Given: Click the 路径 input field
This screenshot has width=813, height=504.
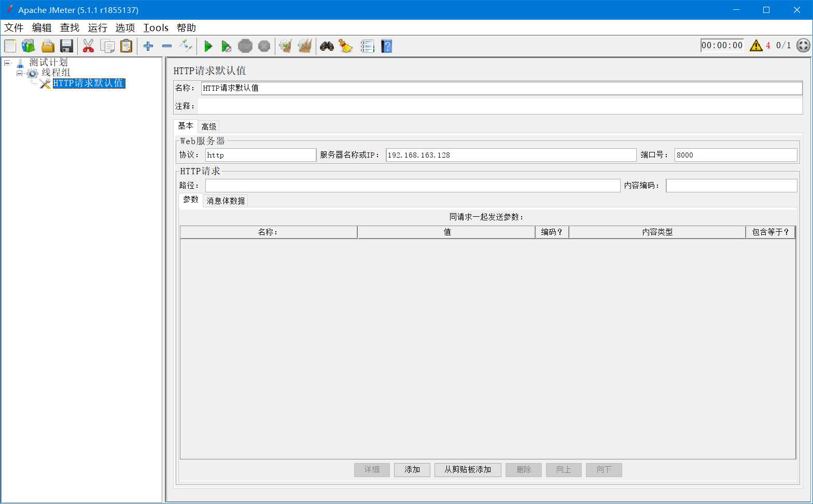Looking at the screenshot, I should [413, 186].
